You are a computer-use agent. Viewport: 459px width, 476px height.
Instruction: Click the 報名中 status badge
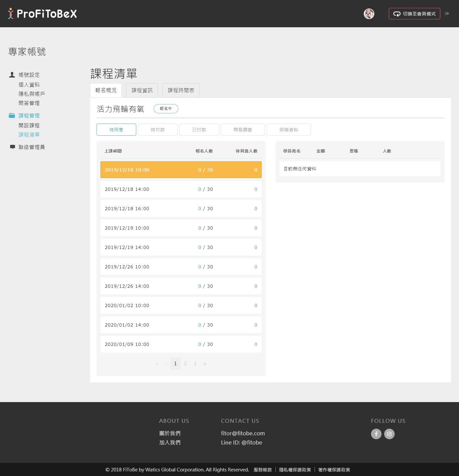click(x=166, y=109)
